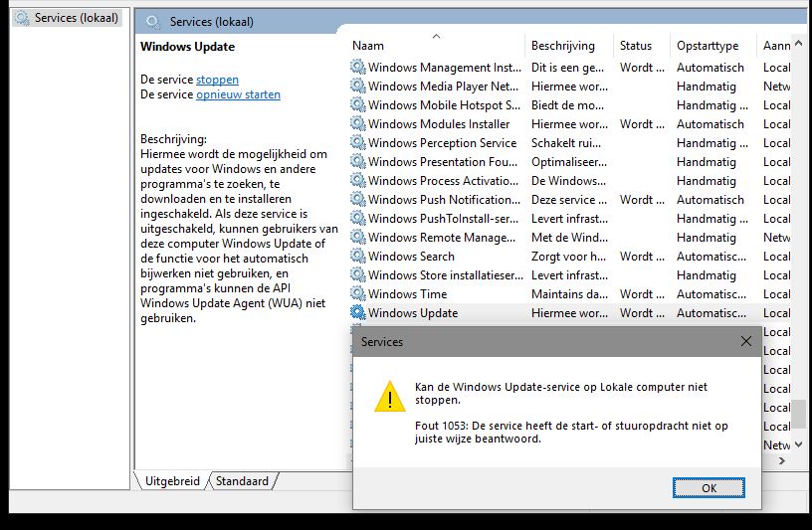Click the gear icon beside Windows Presentation Foundation
Image resolution: width=812 pixels, height=530 pixels.
[x=358, y=161]
